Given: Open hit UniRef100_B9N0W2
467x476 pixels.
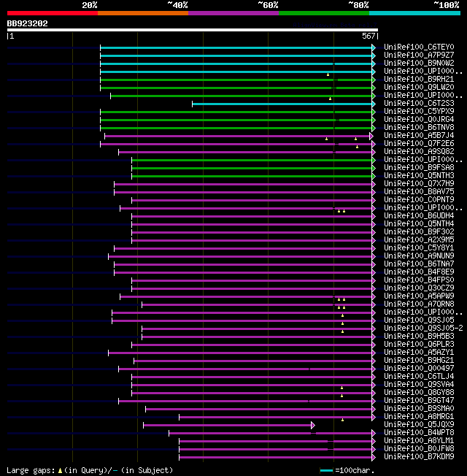Looking at the screenshot, I should tap(419, 63).
